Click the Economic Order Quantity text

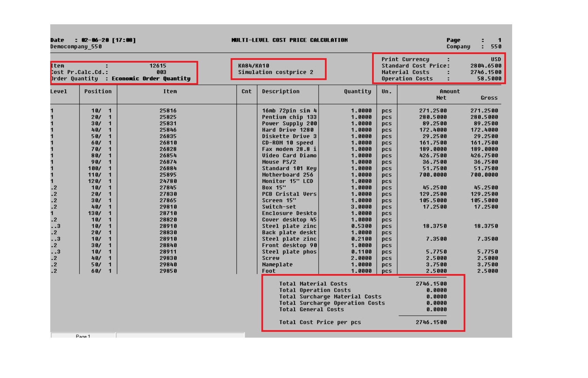(151, 79)
